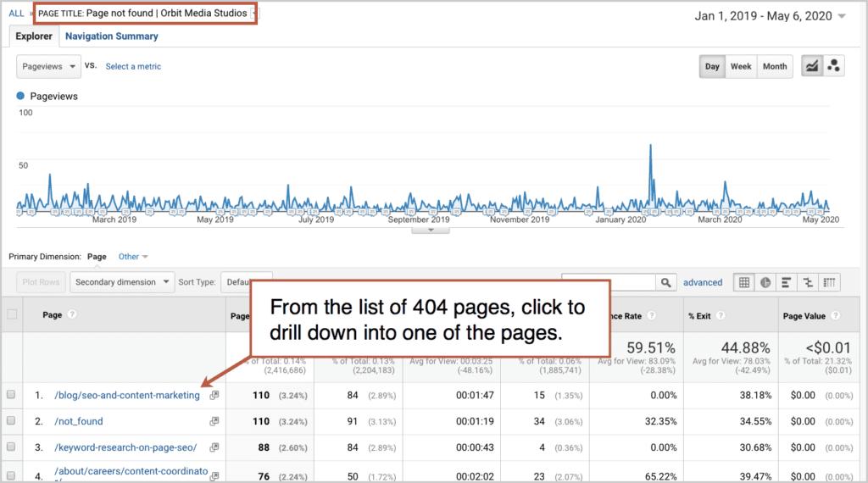Viewport: 868px width, 483px height.
Task: Open the Page Title segment dropdown arrow
Action: [x=253, y=14]
